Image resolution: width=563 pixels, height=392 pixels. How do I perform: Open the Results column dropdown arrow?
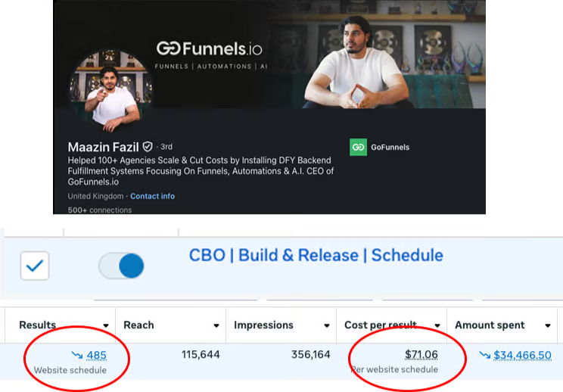pyautogui.click(x=103, y=326)
